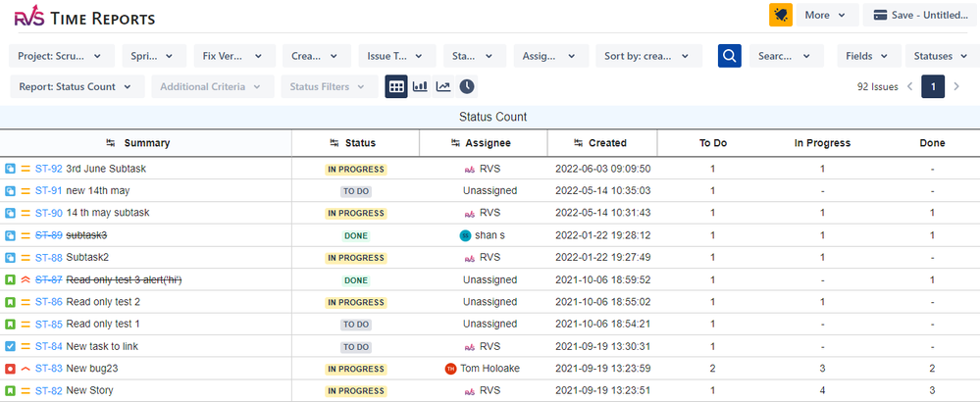Screen dimensions: 980x402
Task: Go to the previous page arrow
Action: click(910, 86)
